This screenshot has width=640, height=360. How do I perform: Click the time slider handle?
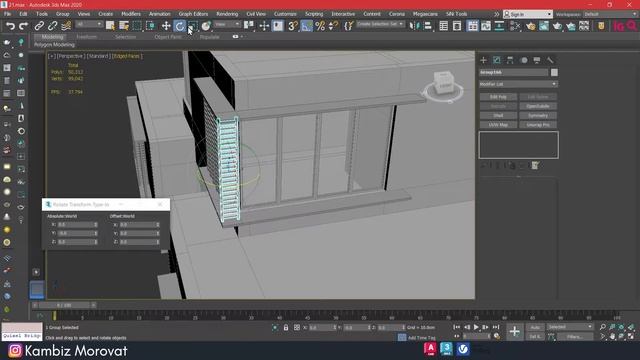(63, 305)
